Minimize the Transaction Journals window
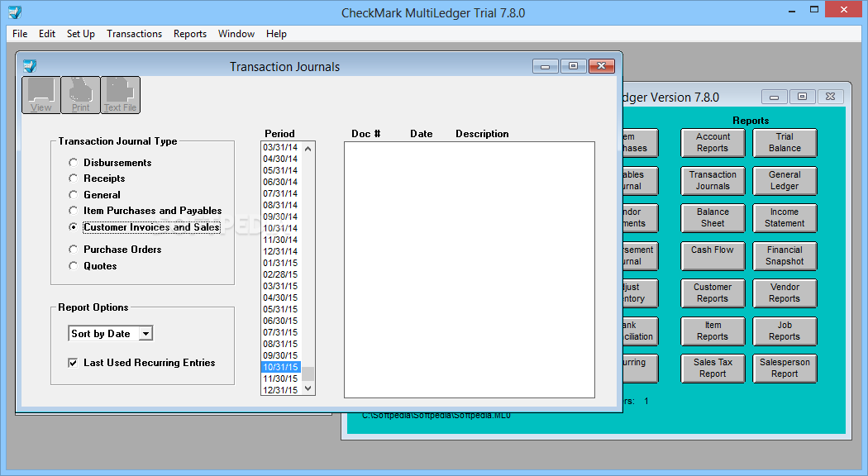The image size is (868, 476). (x=546, y=66)
